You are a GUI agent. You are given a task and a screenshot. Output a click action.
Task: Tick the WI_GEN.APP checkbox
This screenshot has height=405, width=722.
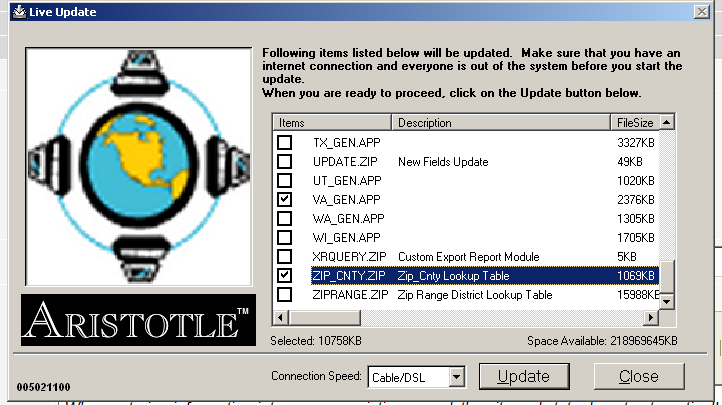(285, 237)
